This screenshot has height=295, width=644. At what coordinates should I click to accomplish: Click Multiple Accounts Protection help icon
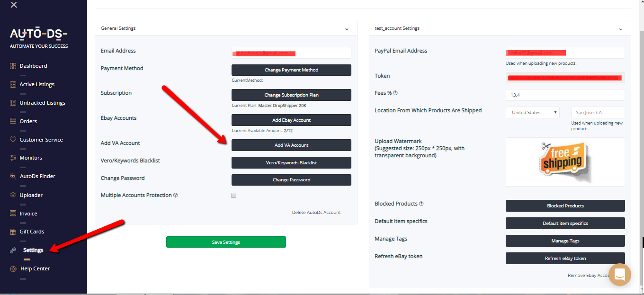coord(176,195)
